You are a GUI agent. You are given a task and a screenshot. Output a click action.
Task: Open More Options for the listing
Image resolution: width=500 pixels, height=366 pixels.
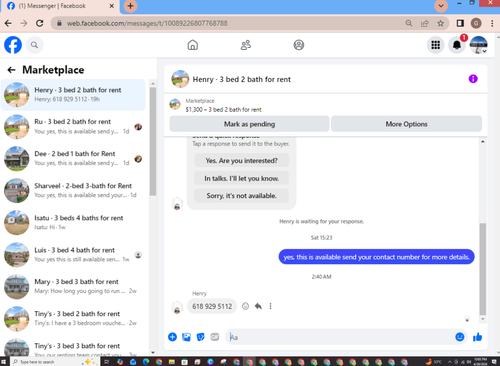(406, 124)
